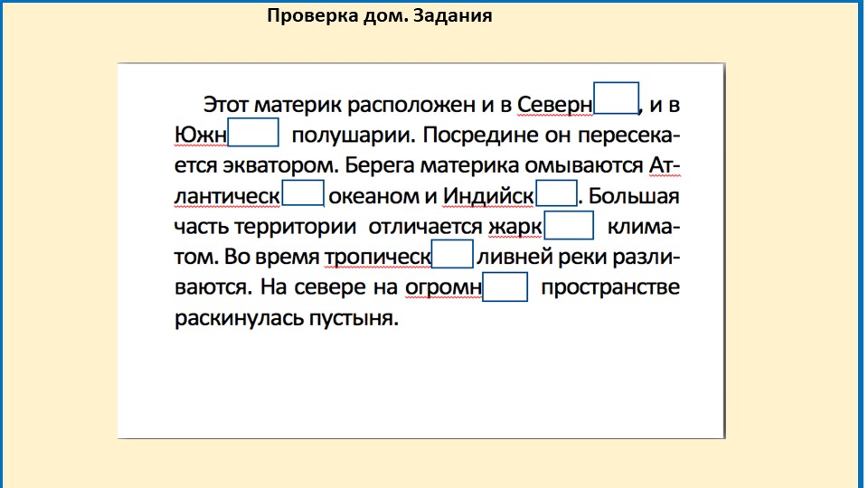Click the word "отличается"
868x488 pixels.
(x=426, y=226)
